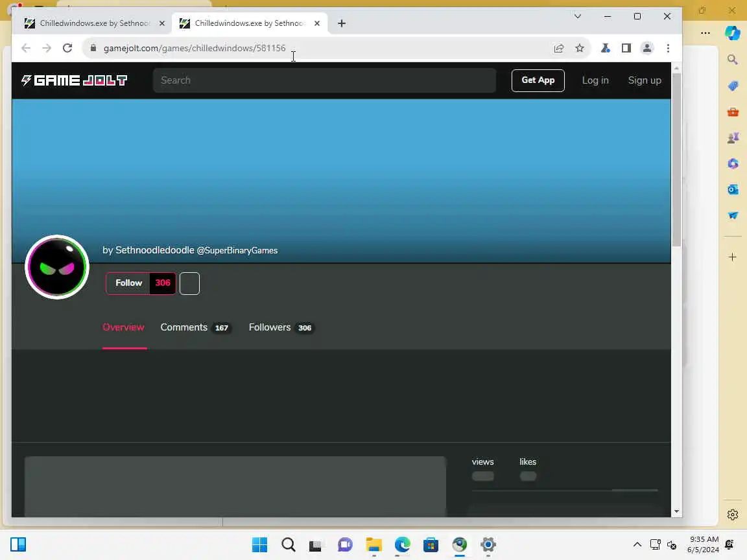Open the Edge sidebar games chess icon
The width and height of the screenshot is (747, 560).
pos(733,137)
